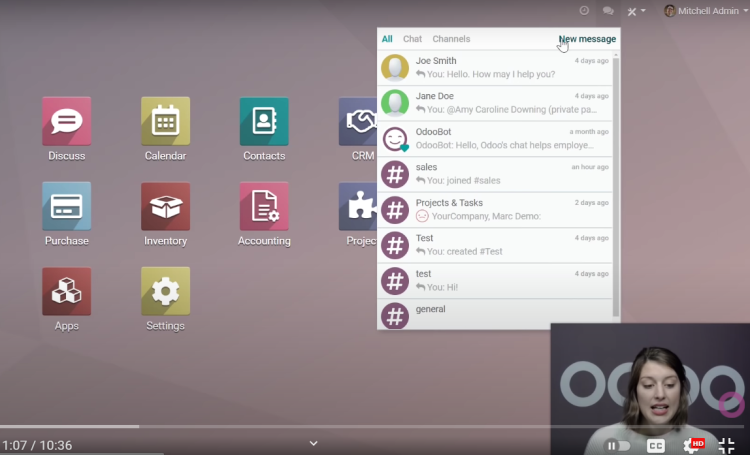Screen dimensions: 750x455
Task: Click the Projects & Tasks hash icon
Action: [395, 210]
